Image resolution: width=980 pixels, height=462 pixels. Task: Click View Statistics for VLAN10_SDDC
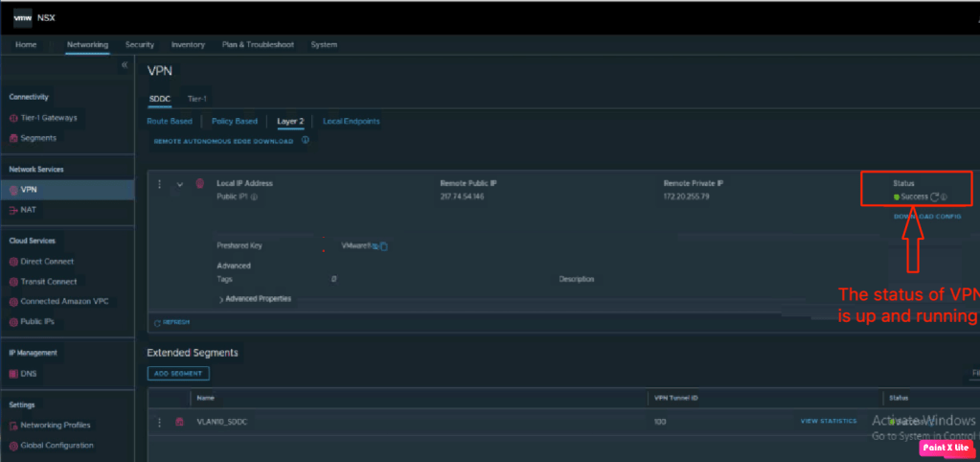829,421
